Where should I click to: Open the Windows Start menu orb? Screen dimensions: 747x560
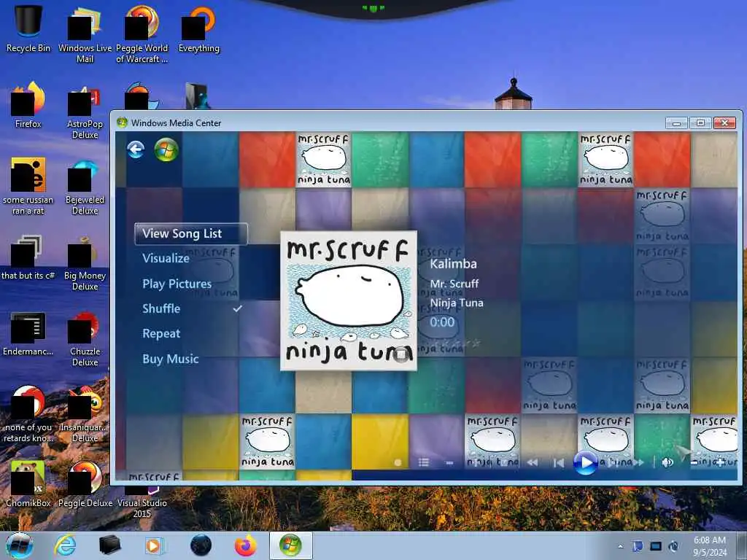coord(20,545)
